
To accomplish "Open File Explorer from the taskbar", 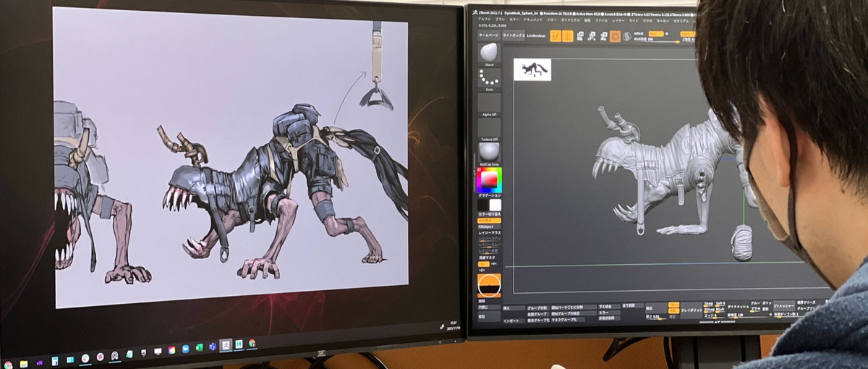I will (x=24, y=364).
